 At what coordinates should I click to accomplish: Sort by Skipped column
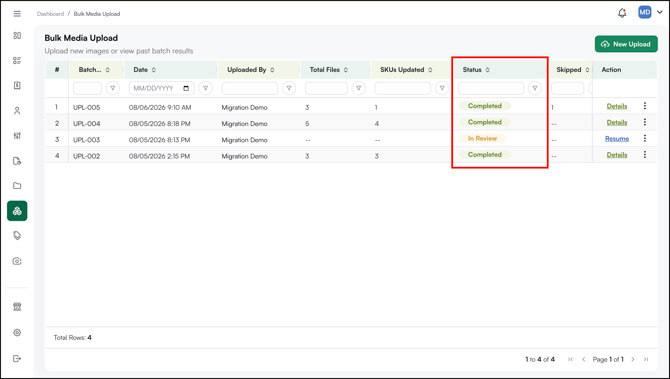[x=573, y=70]
